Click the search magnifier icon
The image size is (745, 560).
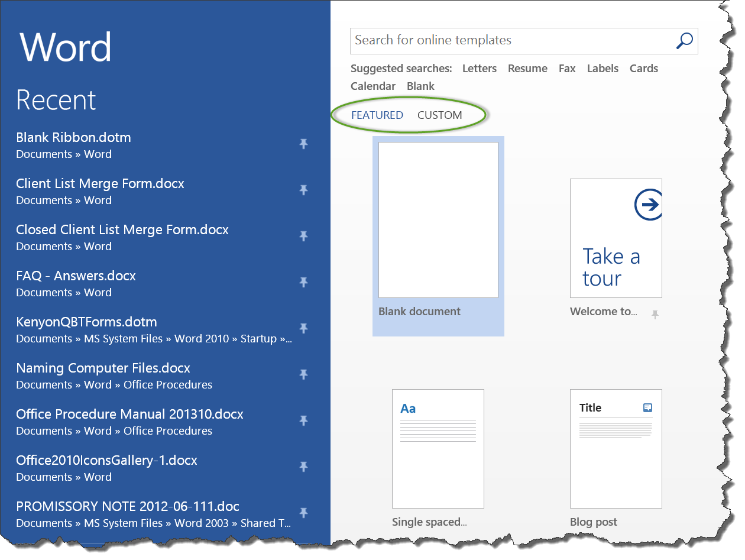point(684,41)
